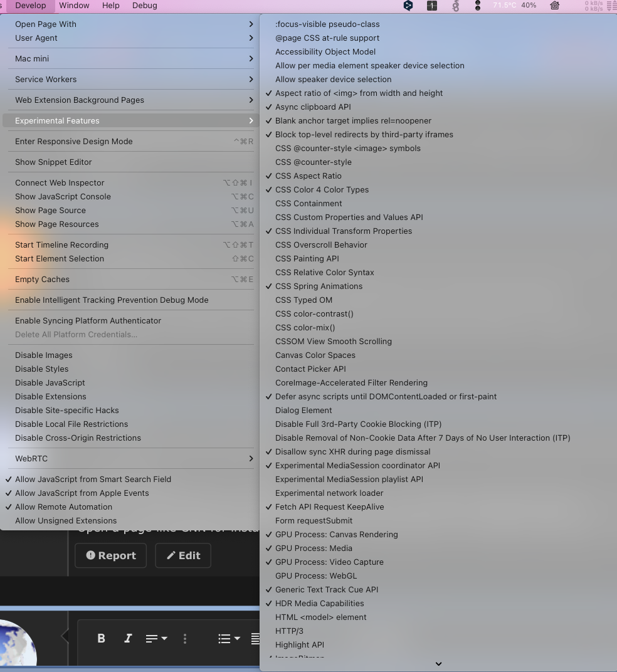The height and width of the screenshot is (672, 617).
Task: Open the Window menu in the menu bar
Action: pos(74,6)
